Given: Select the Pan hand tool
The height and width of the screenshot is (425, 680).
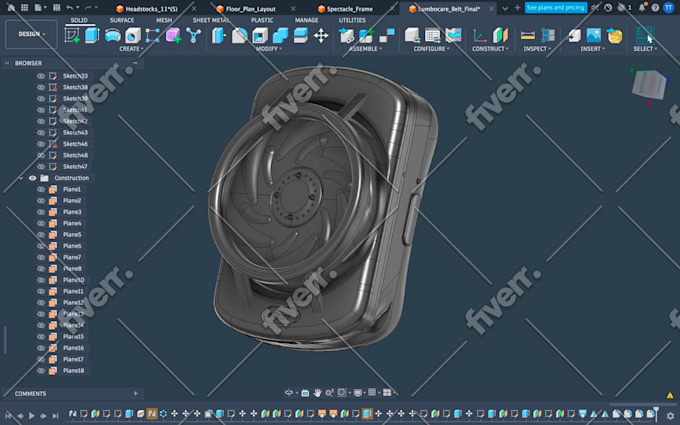Looking at the screenshot, I should pos(317,392).
